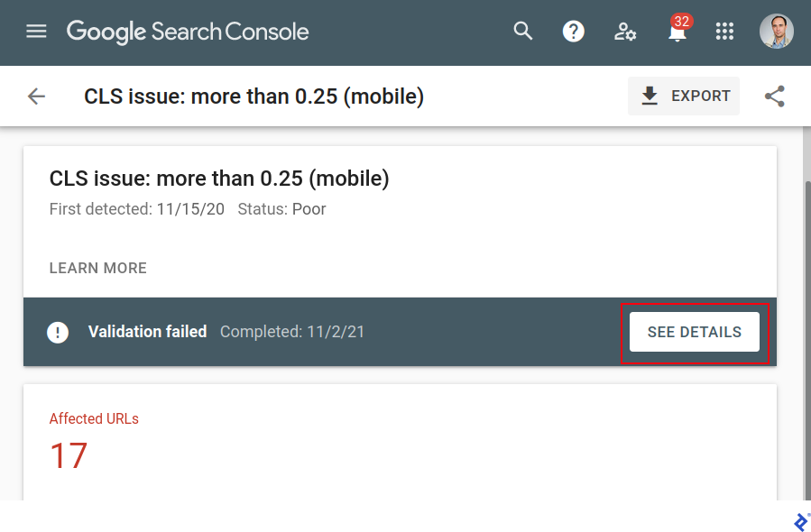Click the Toptal logo at bottom right
811x532 pixels.
[x=799, y=521]
